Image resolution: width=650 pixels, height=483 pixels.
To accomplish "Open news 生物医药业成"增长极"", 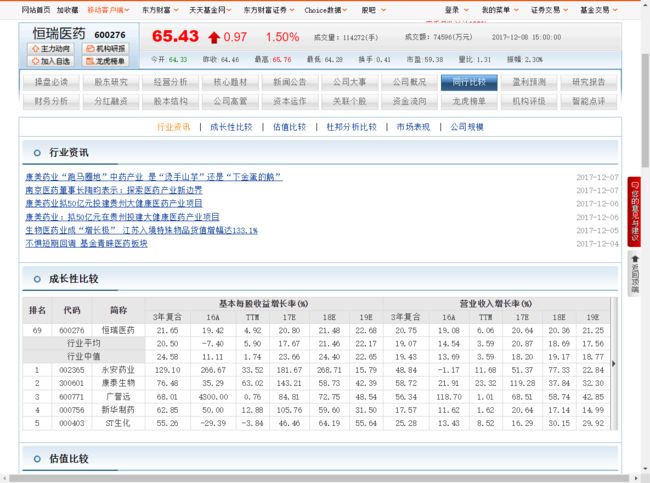I will [x=141, y=230].
